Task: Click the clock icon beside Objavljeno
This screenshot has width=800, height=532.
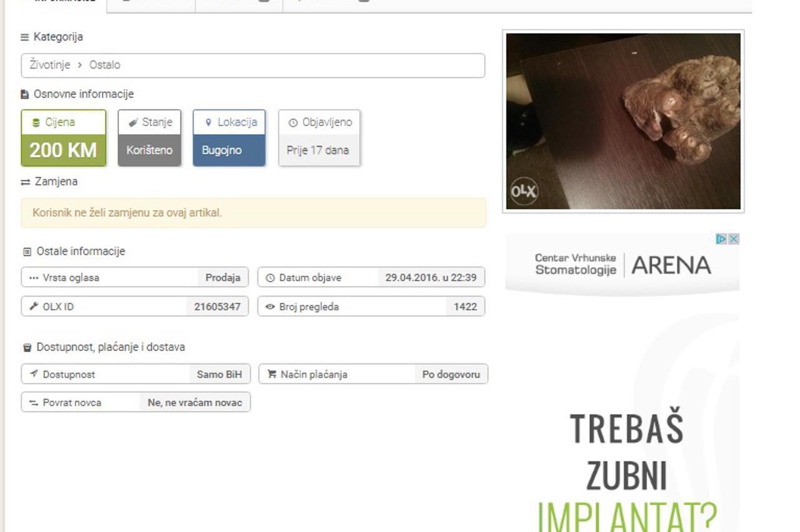Action: coord(293,123)
